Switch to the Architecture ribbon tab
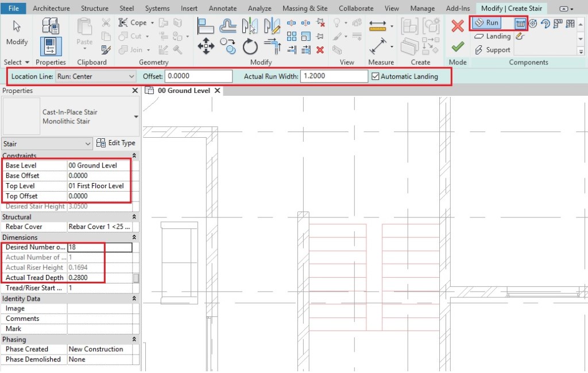This screenshot has height=373, width=588. click(51, 8)
